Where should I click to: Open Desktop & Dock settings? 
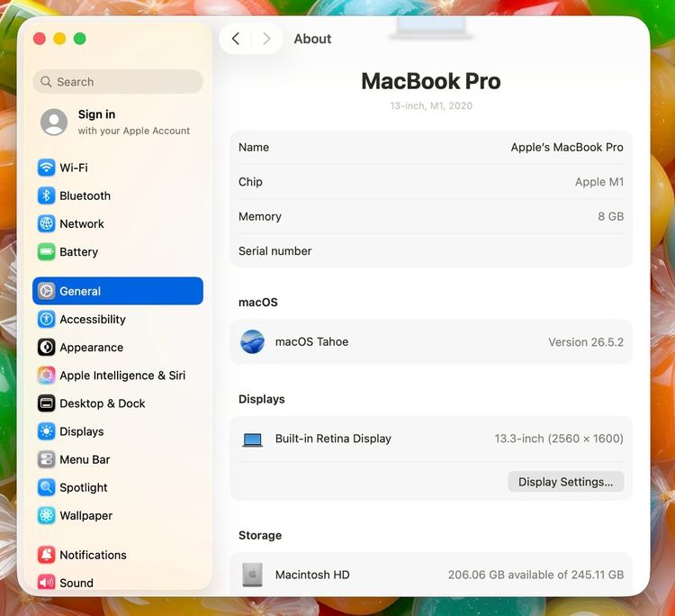[x=118, y=403]
